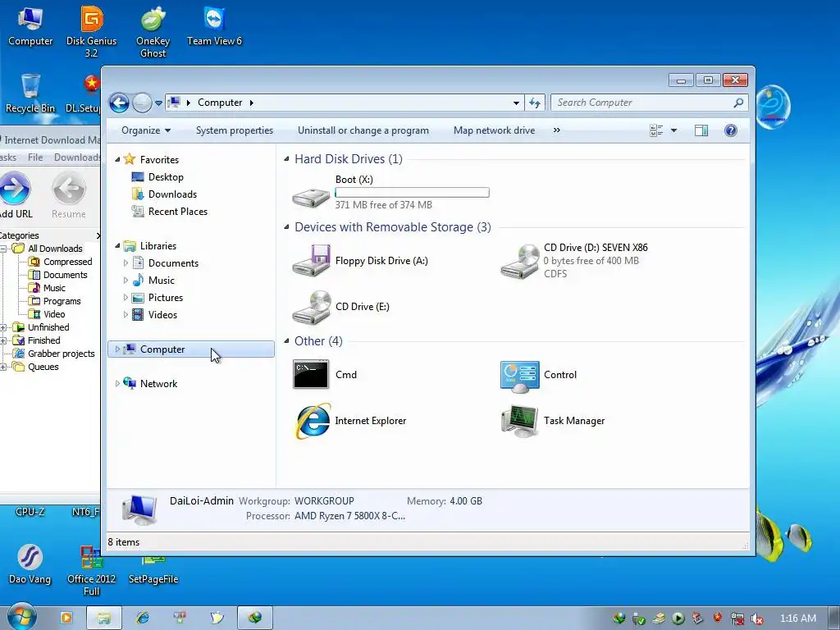Viewport: 840px width, 630px height.
Task: Select Recent Places under Favorites
Action: click(x=178, y=211)
